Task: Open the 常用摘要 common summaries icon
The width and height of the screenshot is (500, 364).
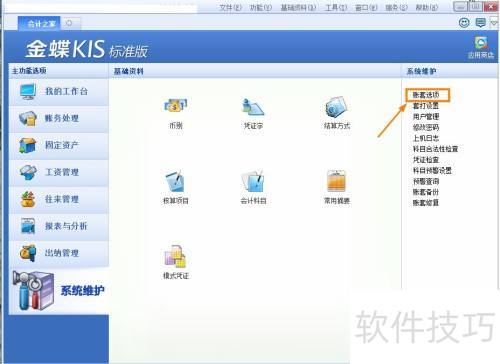Action: pos(337,181)
